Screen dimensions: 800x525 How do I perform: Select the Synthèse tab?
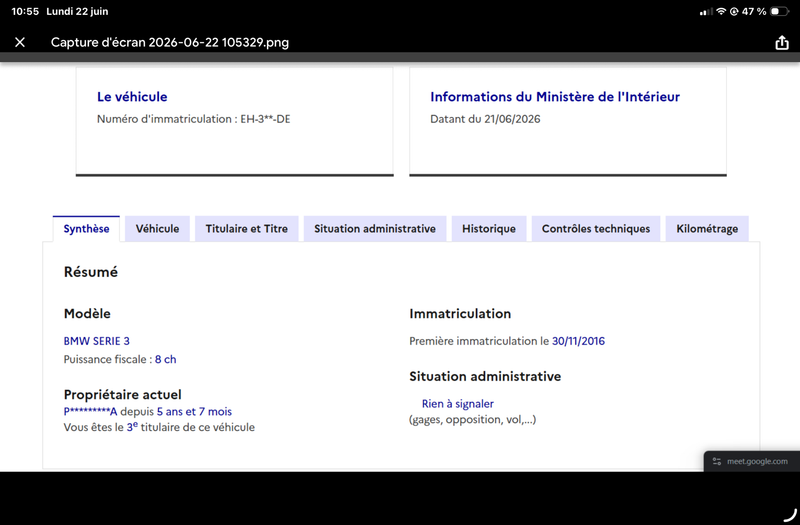(86, 229)
